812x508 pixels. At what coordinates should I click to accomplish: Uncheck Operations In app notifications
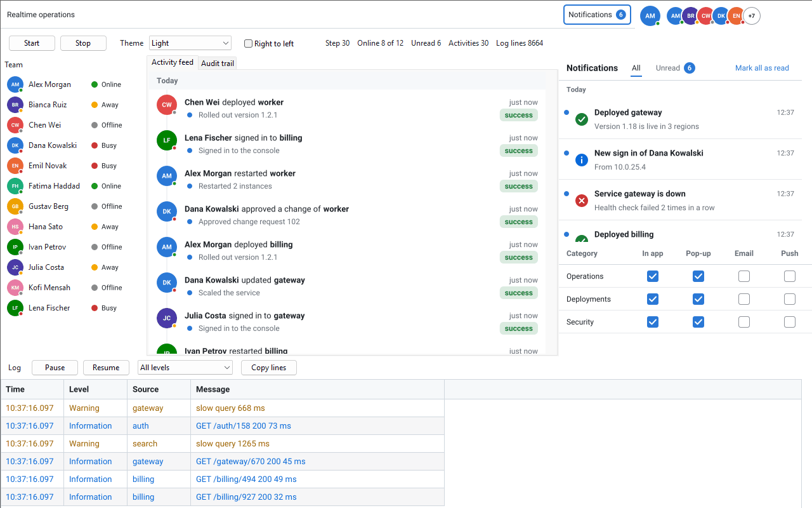click(653, 276)
